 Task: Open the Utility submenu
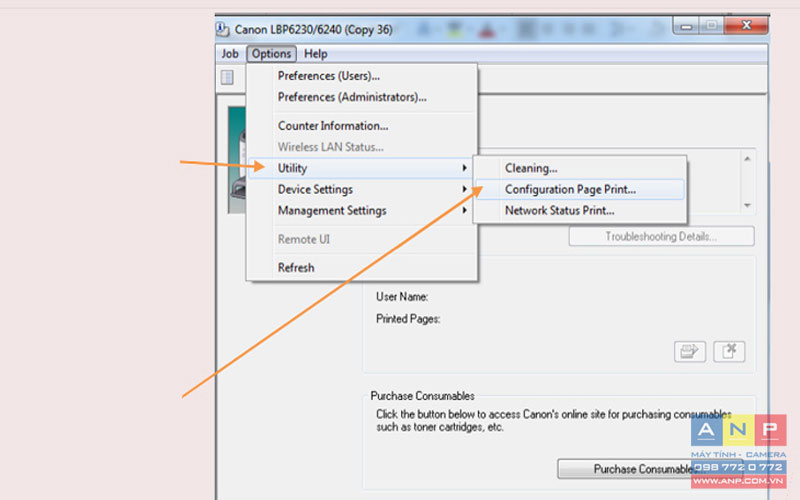tap(362, 168)
